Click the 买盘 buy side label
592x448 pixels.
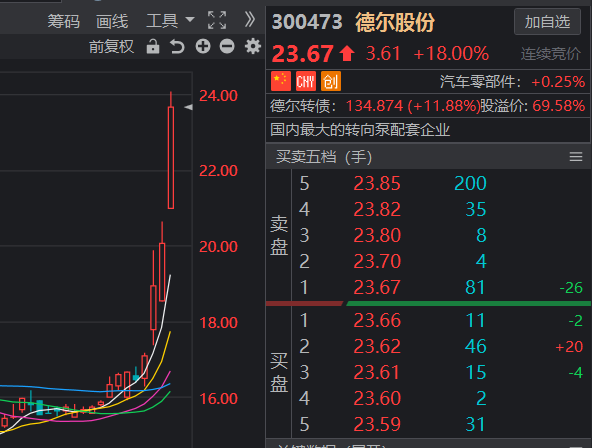[x=279, y=373]
